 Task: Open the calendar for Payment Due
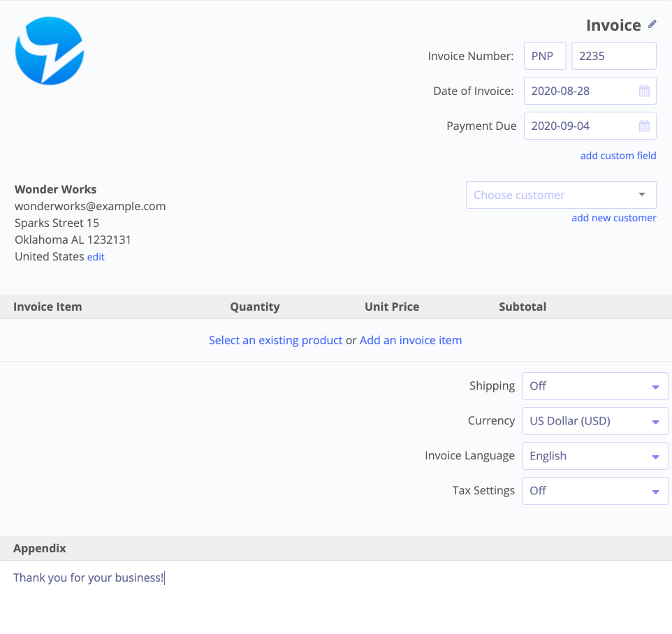point(646,126)
